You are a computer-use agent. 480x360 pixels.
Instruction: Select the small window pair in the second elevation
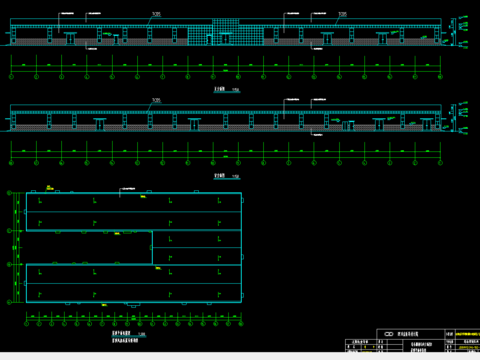[x=348, y=126]
